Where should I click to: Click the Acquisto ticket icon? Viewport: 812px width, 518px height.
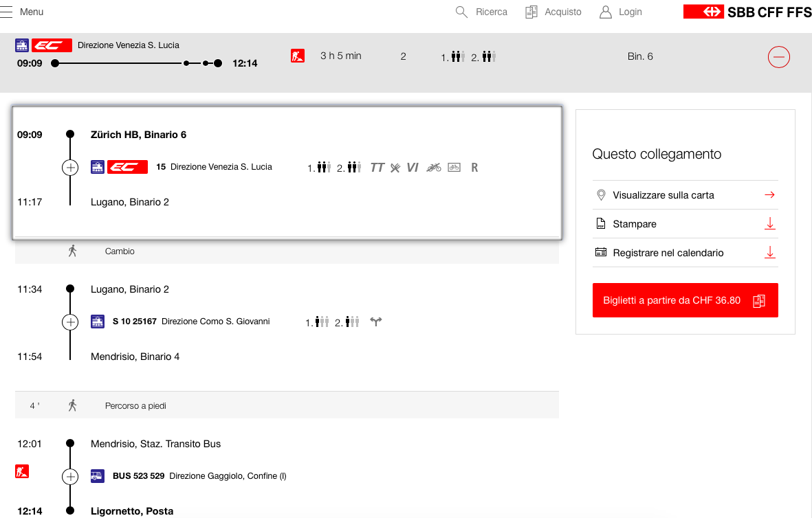(531, 12)
